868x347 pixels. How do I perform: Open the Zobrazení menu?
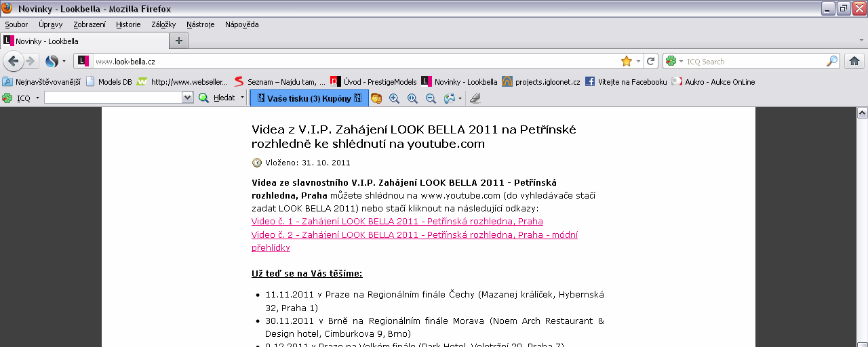point(90,24)
